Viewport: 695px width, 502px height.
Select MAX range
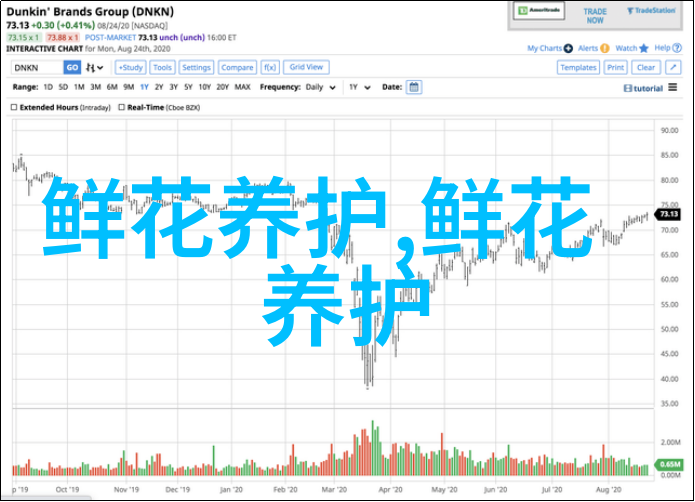click(242, 87)
